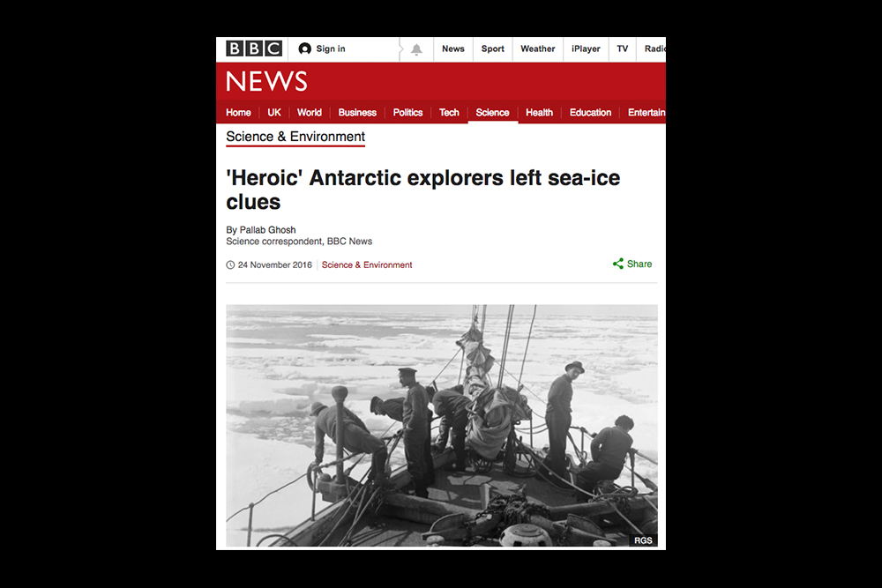Click the Antarctic explorers ship photo
The height and width of the screenshot is (588, 882).
click(442, 426)
